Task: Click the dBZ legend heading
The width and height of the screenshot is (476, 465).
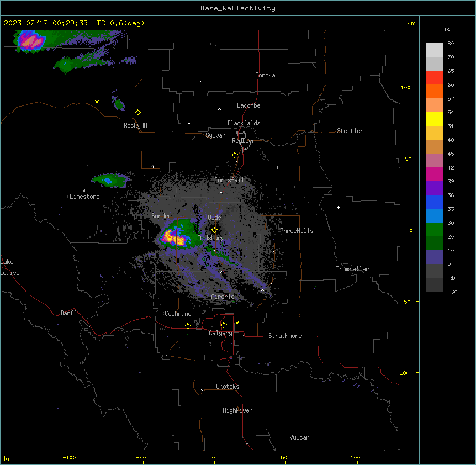Action: point(447,29)
